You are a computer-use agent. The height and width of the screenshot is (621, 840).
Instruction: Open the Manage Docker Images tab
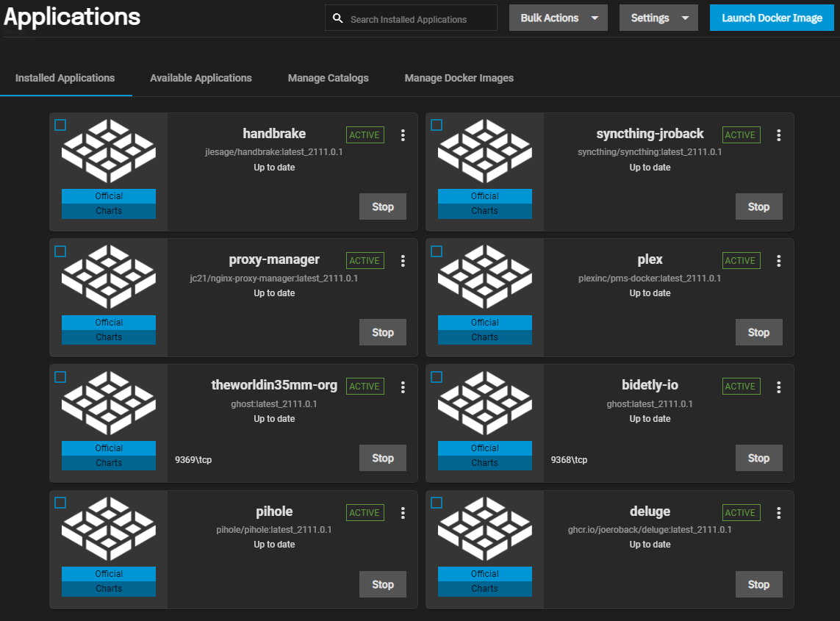point(459,78)
